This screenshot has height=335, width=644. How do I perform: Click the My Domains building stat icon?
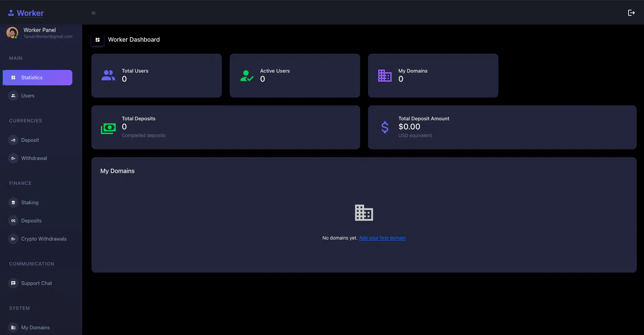coord(385,76)
